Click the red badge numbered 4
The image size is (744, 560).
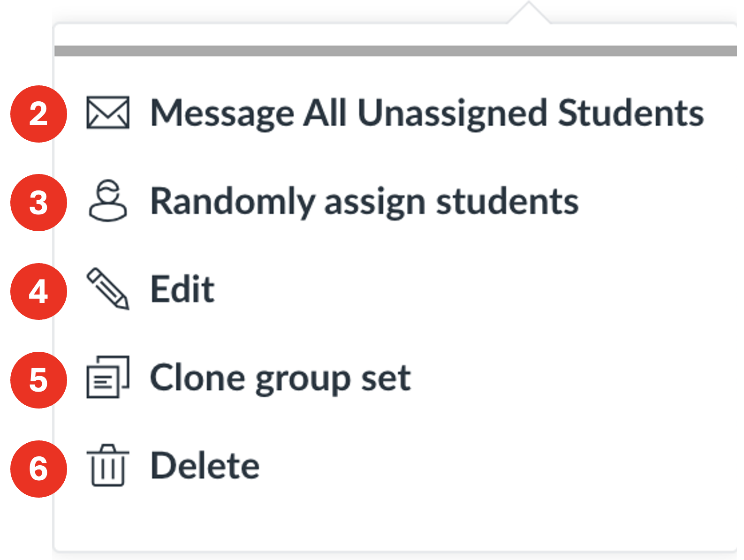38,291
